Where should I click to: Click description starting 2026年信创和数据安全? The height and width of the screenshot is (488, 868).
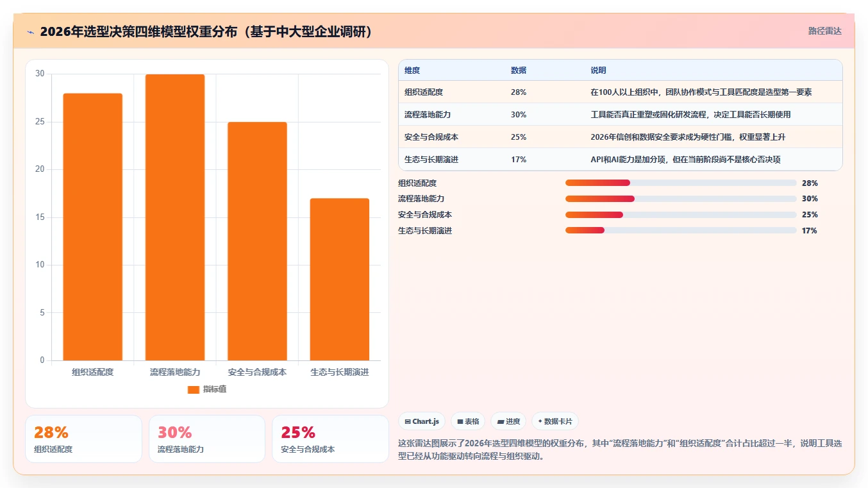tap(687, 137)
